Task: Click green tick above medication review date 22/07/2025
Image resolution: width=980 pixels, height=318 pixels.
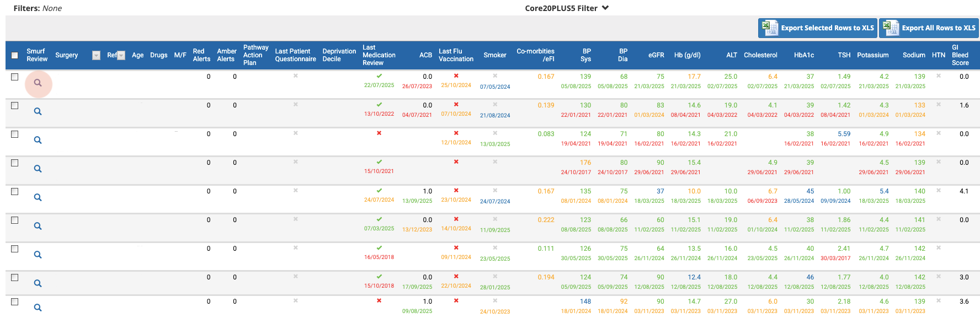Action: coord(379,76)
